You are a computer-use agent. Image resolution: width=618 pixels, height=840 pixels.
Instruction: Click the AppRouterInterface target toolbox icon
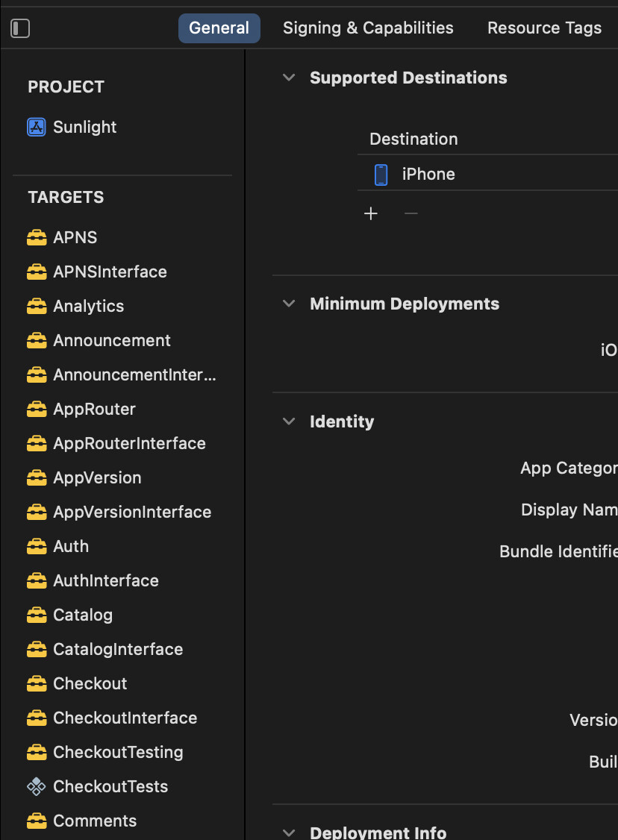[x=37, y=443]
